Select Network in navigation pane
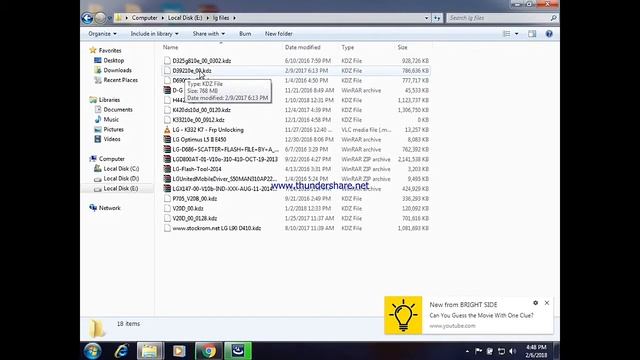640x360 pixels. (109, 208)
